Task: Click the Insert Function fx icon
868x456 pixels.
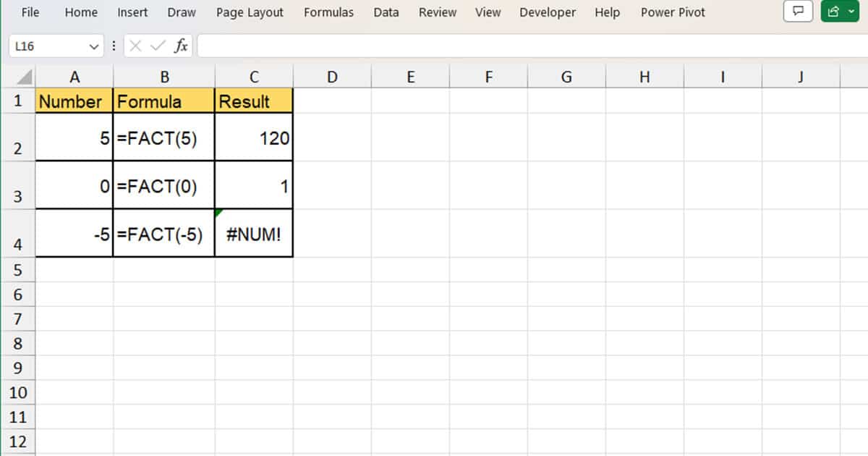Action: [183, 45]
